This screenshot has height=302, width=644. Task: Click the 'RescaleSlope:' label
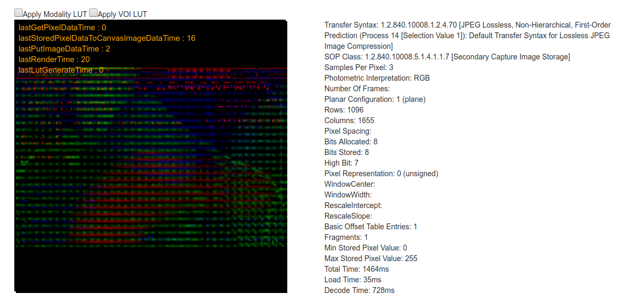[348, 216]
